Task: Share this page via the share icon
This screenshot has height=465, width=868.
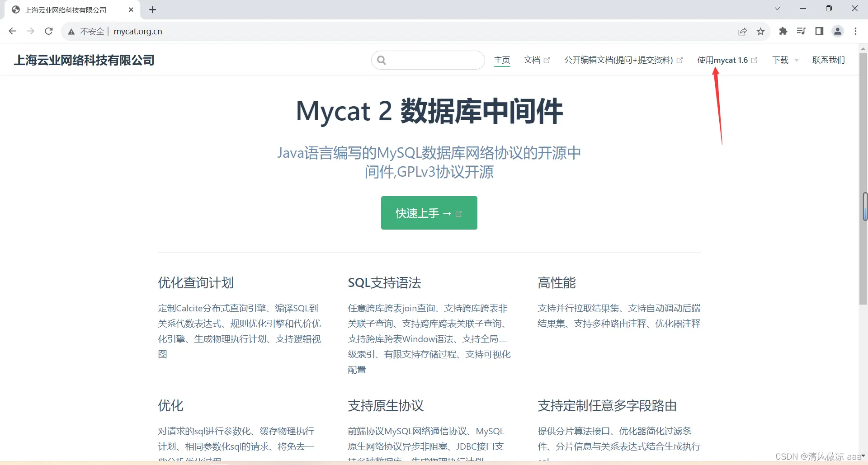Action: click(742, 31)
